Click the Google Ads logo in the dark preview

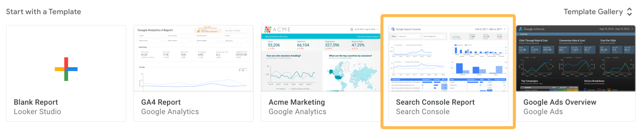pos(521,29)
